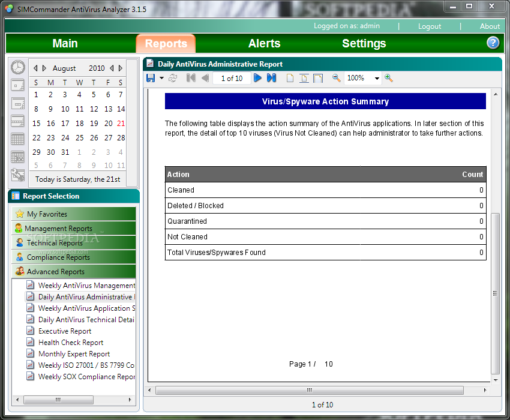Click the refresh report icon
The height and width of the screenshot is (420, 510).
[x=173, y=78]
